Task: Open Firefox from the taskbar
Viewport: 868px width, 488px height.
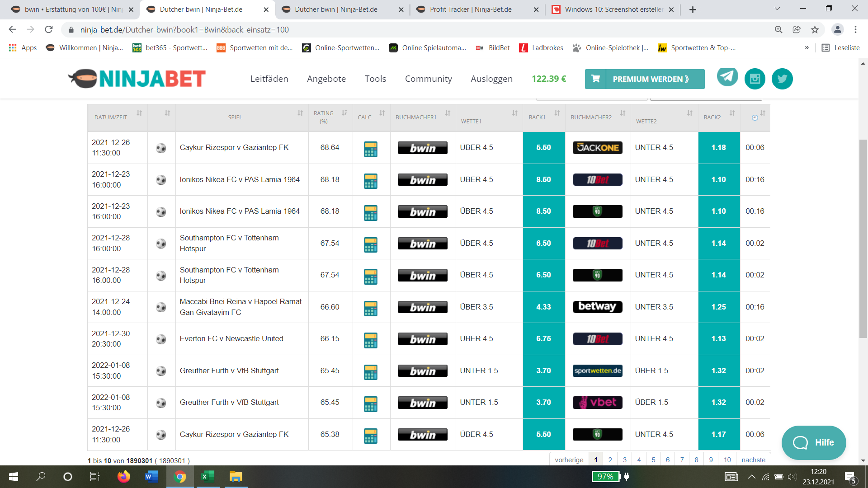Action: 123,476
